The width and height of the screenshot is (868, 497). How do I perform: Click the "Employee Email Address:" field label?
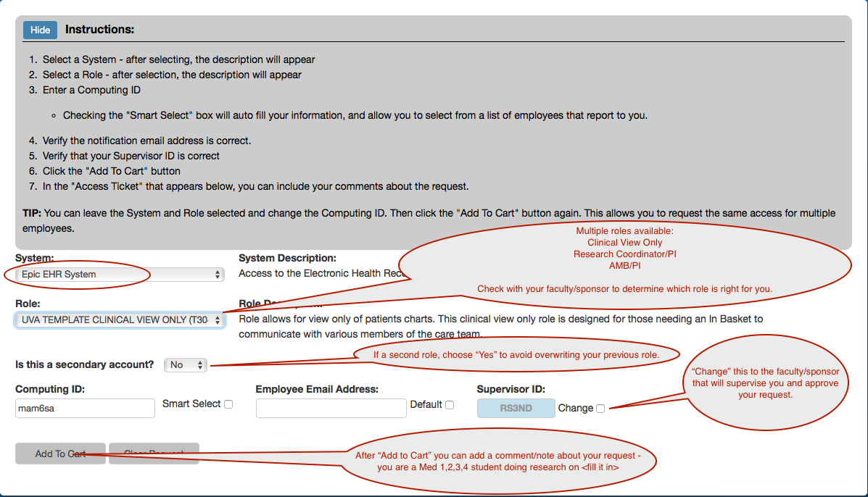(317, 389)
